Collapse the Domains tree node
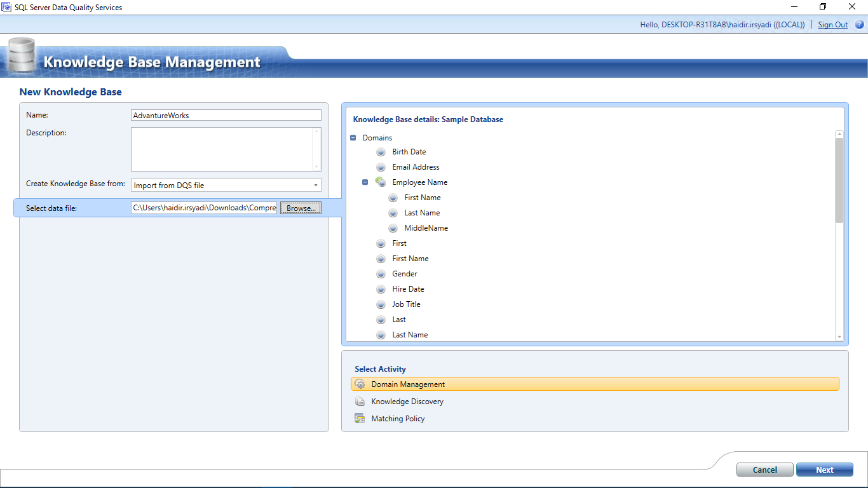The image size is (868, 488). click(x=353, y=137)
